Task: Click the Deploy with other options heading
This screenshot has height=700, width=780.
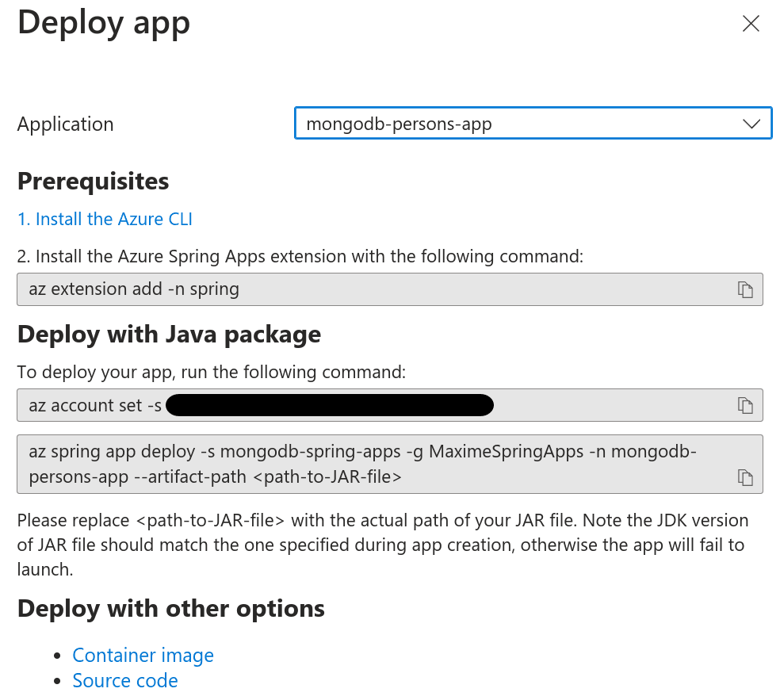Action: click(170, 608)
